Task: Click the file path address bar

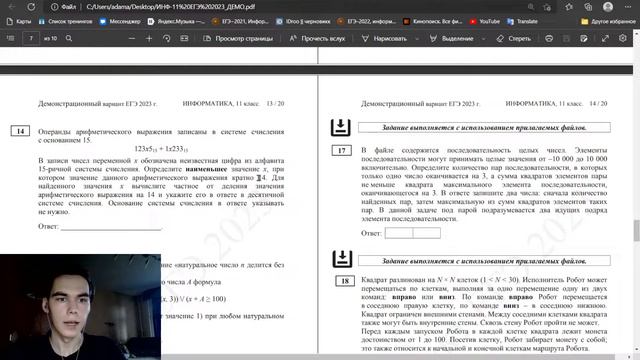Action: pos(171,7)
